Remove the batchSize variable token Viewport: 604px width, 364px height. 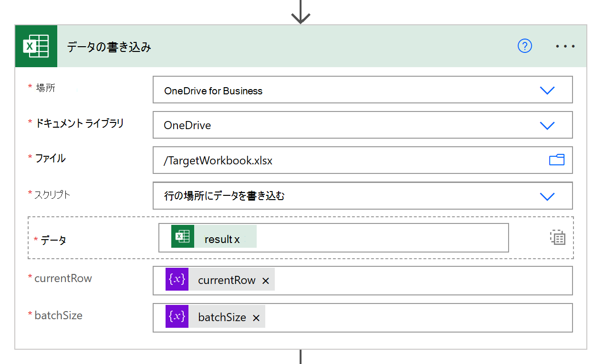tap(256, 318)
